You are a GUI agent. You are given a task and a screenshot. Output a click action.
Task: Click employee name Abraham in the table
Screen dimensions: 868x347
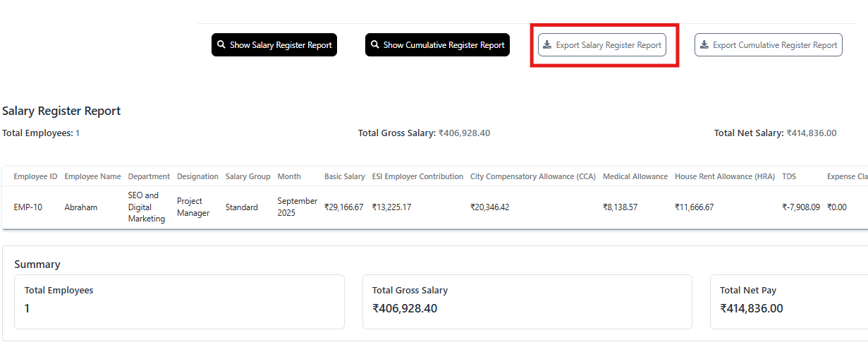[81, 207]
